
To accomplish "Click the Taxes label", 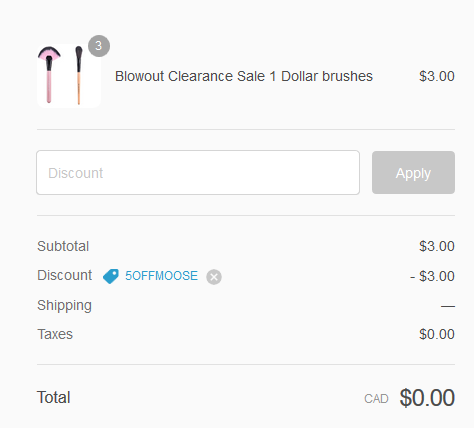I will pos(55,334).
